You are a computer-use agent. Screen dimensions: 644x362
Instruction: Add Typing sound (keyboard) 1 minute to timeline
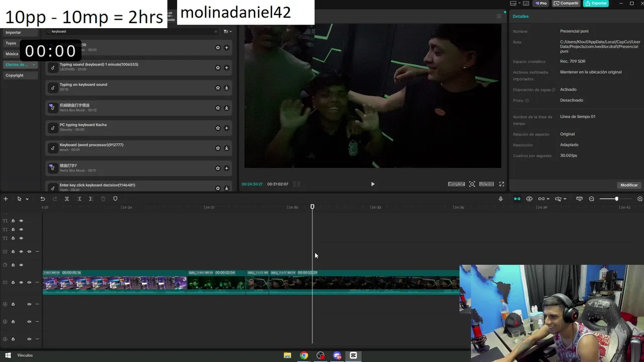226,67
